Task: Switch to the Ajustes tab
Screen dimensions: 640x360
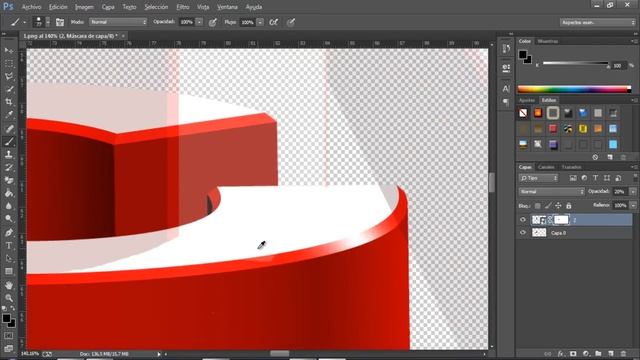Action: tap(527, 100)
